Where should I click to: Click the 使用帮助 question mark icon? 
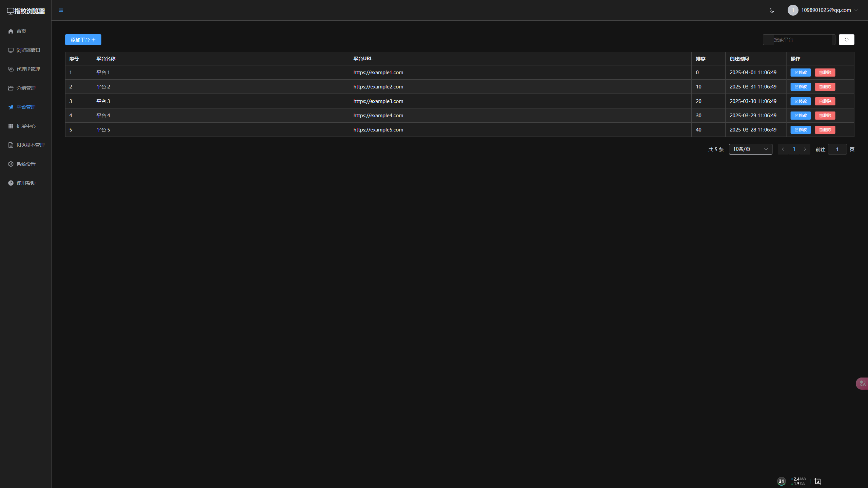[11, 183]
